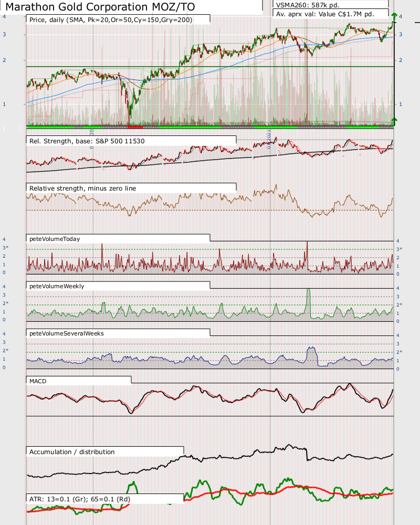Click the peteVolumeWeekly panel label
Screen dimensions: 420x525
pos(57,286)
